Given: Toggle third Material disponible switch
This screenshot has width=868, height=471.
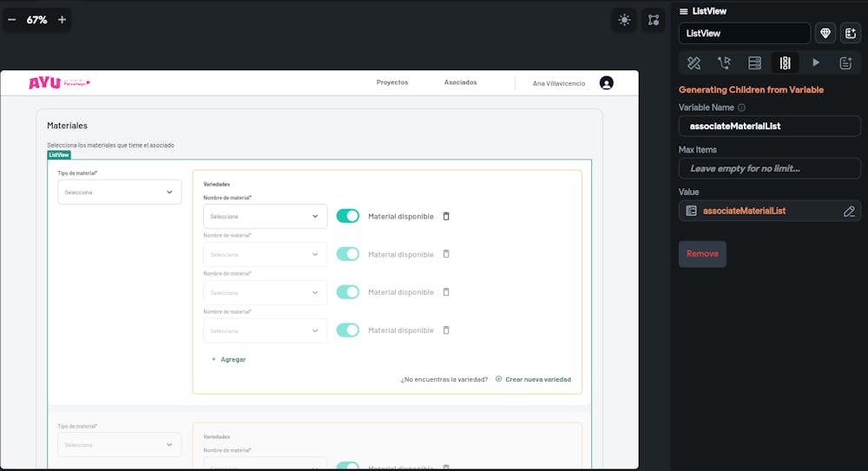Looking at the screenshot, I should pyautogui.click(x=348, y=292).
